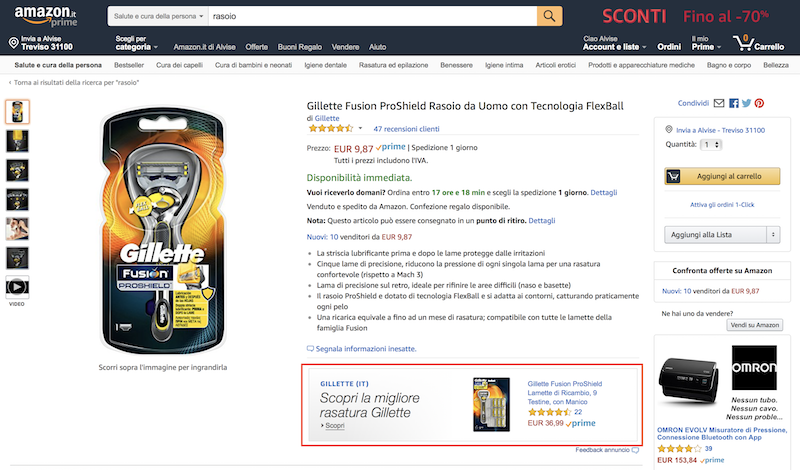Open the Quantità quantity selector
Image resolution: width=800 pixels, height=470 pixels.
tap(711, 145)
